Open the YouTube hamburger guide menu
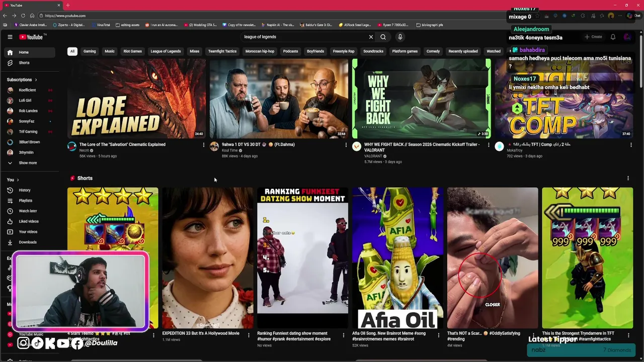644x362 pixels. pos(10,37)
